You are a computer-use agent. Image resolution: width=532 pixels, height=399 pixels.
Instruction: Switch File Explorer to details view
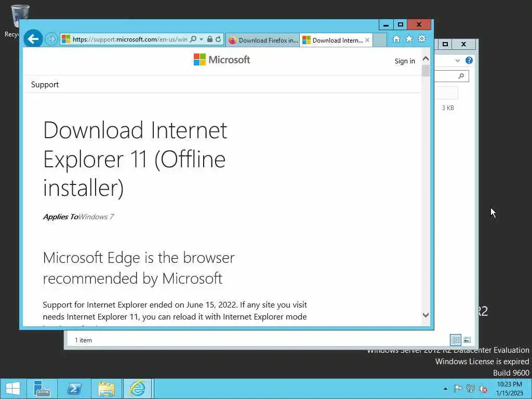[x=456, y=340]
